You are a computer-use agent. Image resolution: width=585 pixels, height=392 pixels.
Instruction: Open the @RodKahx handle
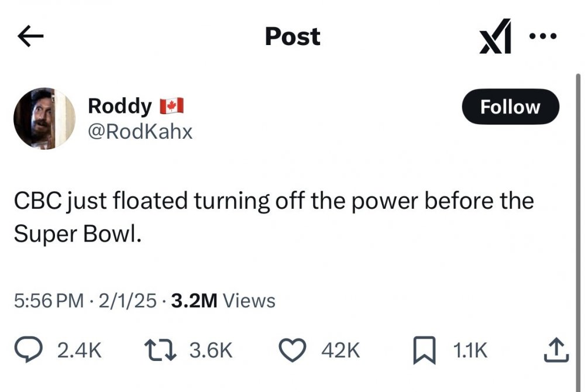coord(140,132)
